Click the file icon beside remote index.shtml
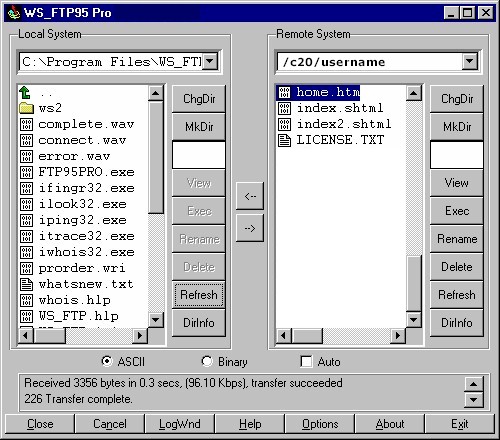This screenshot has width=500, height=440. pos(284,108)
